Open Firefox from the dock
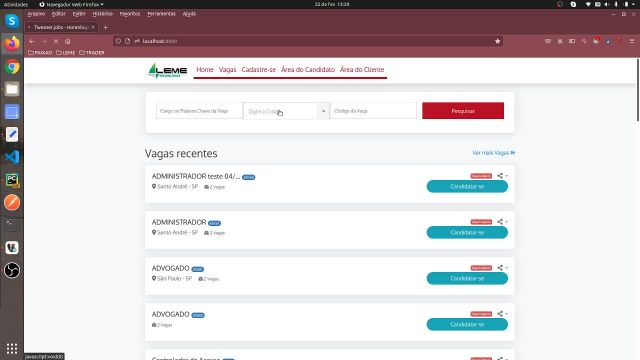This screenshot has width=640, height=360. click(12, 43)
